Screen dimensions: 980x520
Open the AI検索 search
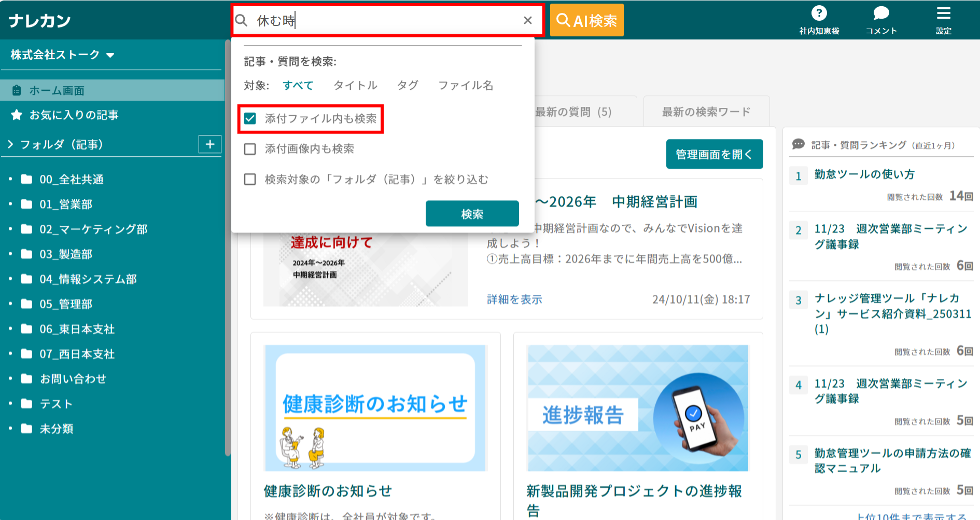pos(586,20)
